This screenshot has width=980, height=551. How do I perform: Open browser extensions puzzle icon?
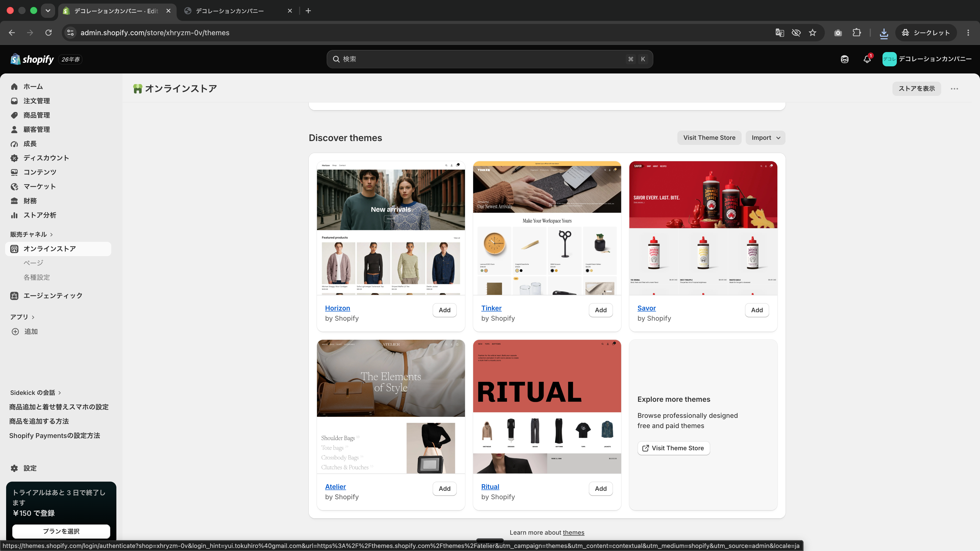(857, 33)
